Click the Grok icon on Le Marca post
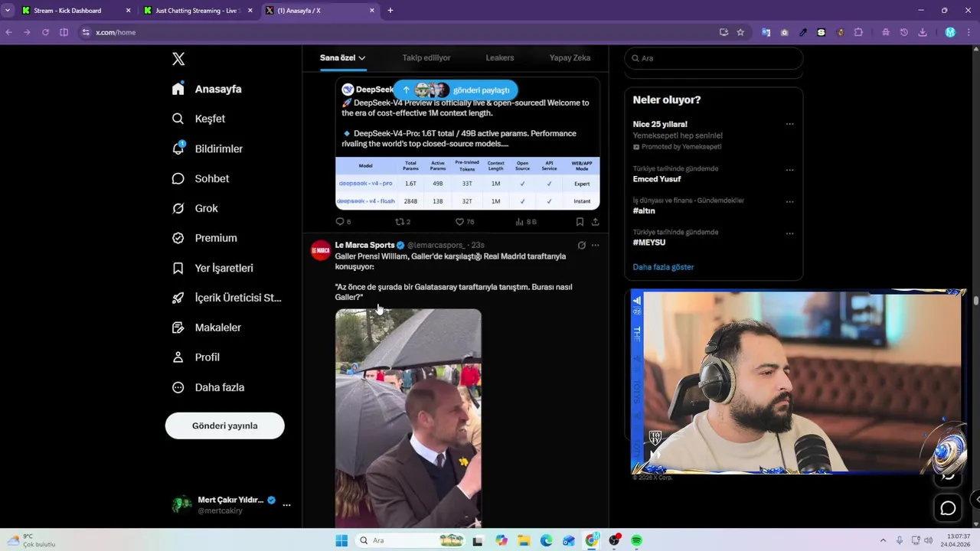980x551 pixels. (581, 246)
